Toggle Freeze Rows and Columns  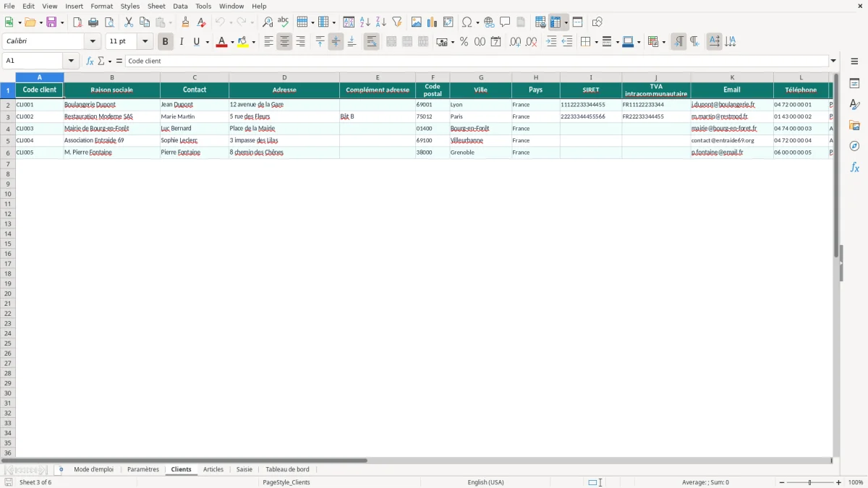click(556, 22)
